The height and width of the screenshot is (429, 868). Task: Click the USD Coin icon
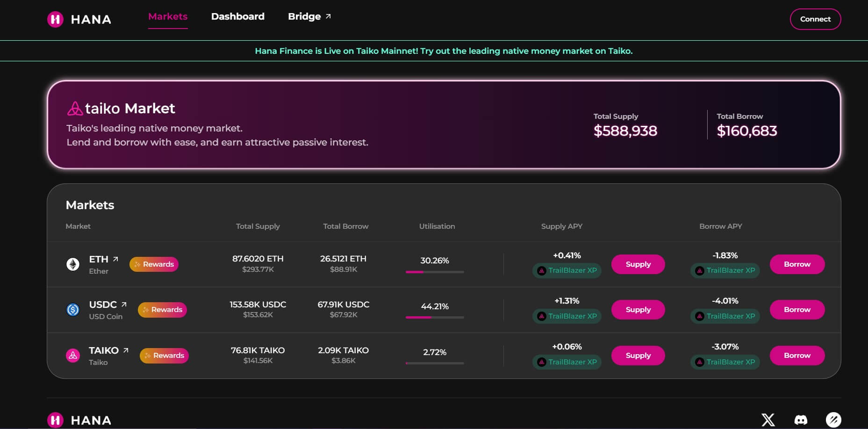click(x=73, y=310)
